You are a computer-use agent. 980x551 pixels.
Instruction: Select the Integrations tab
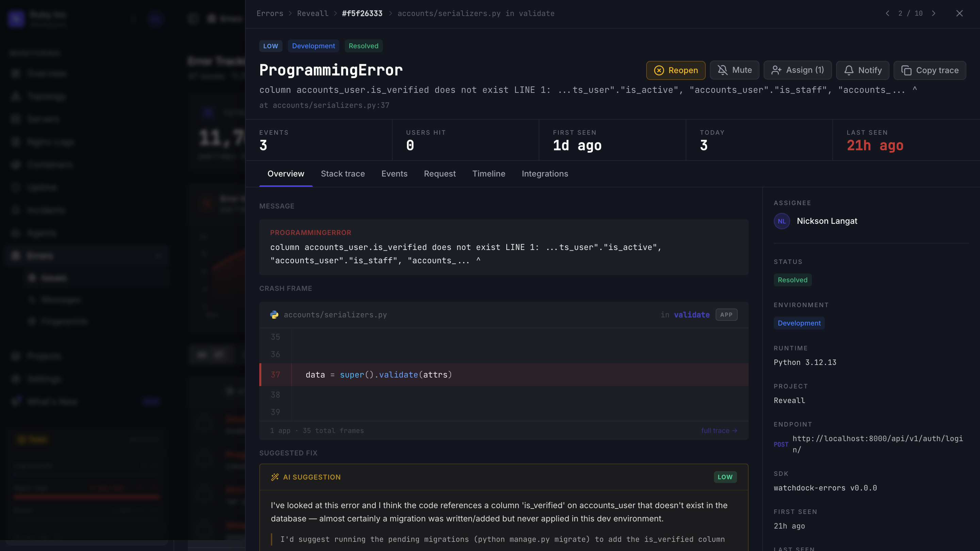coord(545,174)
